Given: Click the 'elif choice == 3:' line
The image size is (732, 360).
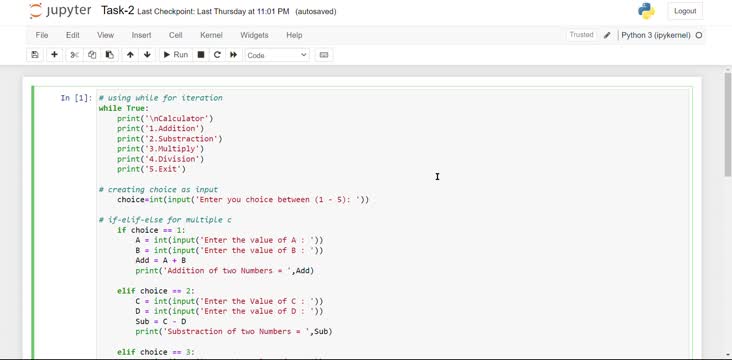Looking at the screenshot, I should click(x=156, y=352).
